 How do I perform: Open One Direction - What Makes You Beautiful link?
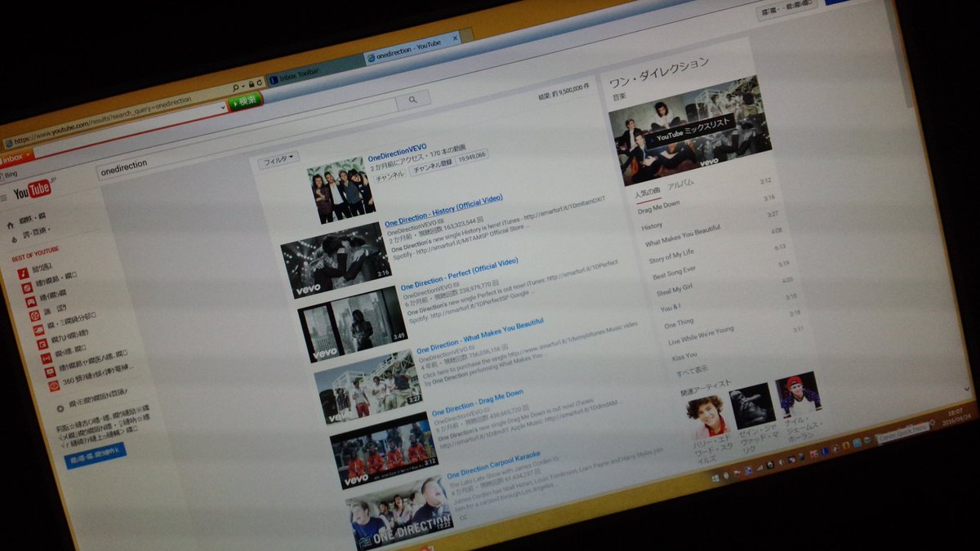tap(480, 335)
